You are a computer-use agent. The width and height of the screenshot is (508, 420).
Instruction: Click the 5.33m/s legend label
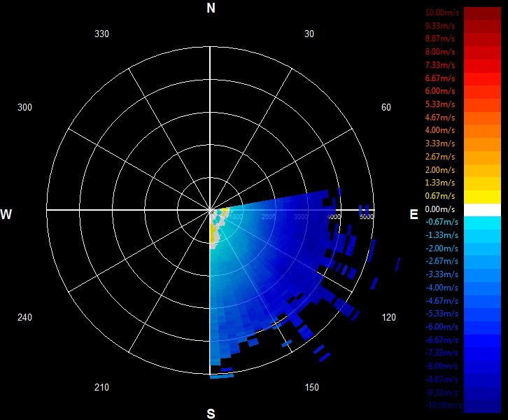tap(440, 104)
